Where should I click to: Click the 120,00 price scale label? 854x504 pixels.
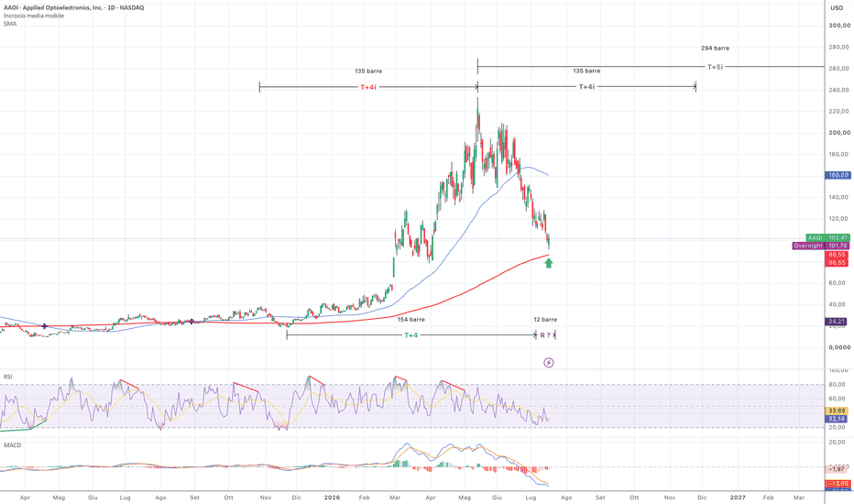(839, 218)
